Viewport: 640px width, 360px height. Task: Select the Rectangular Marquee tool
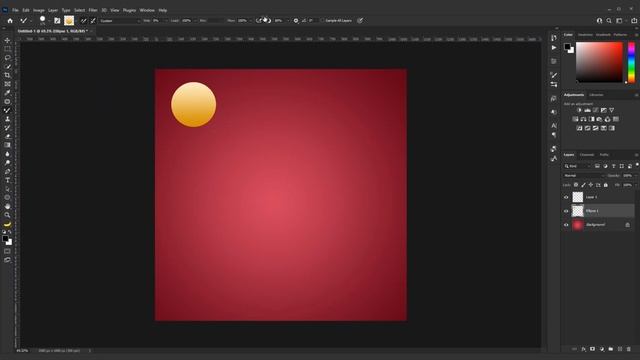(x=7, y=49)
